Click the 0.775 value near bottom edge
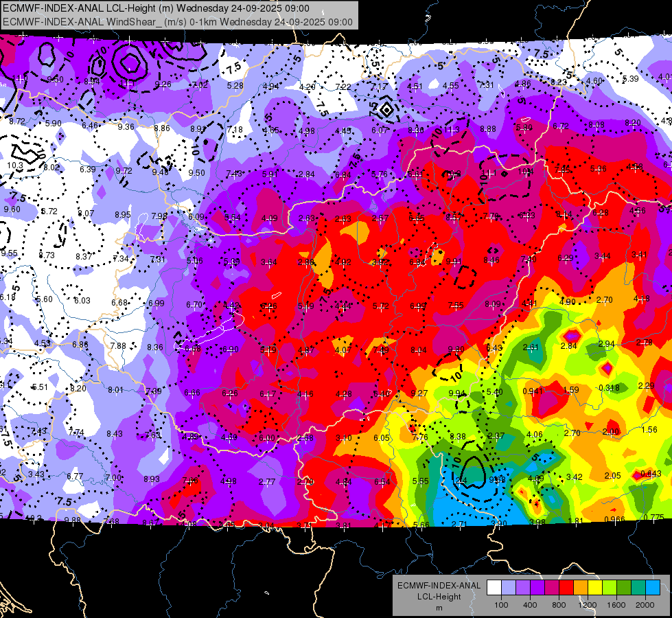Image resolution: width=672 pixels, height=618 pixels. click(654, 518)
